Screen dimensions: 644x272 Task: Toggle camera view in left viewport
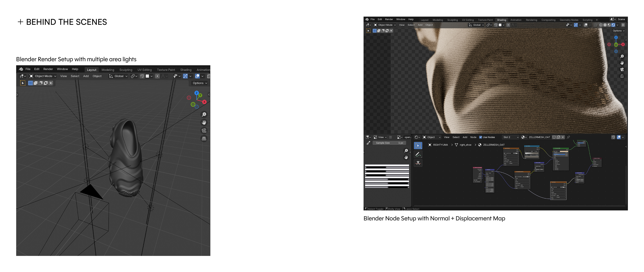tap(204, 130)
